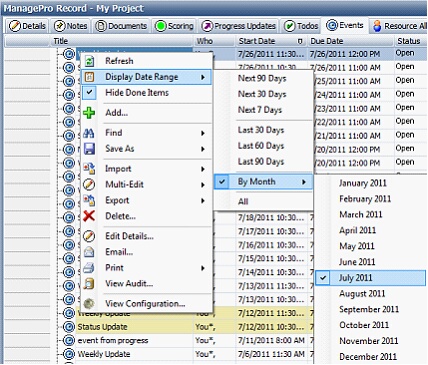
Task: Click the gear View Configuration icon
Action: pyautogui.click(x=89, y=303)
